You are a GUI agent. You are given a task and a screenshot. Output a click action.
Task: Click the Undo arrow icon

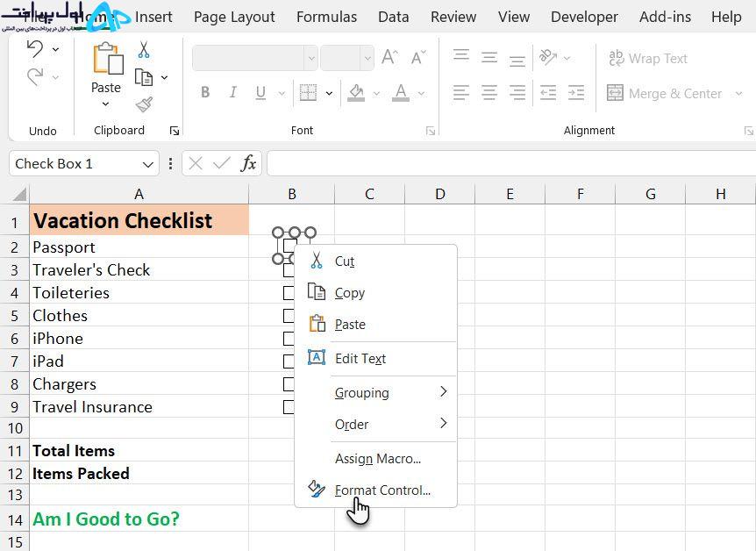35,49
